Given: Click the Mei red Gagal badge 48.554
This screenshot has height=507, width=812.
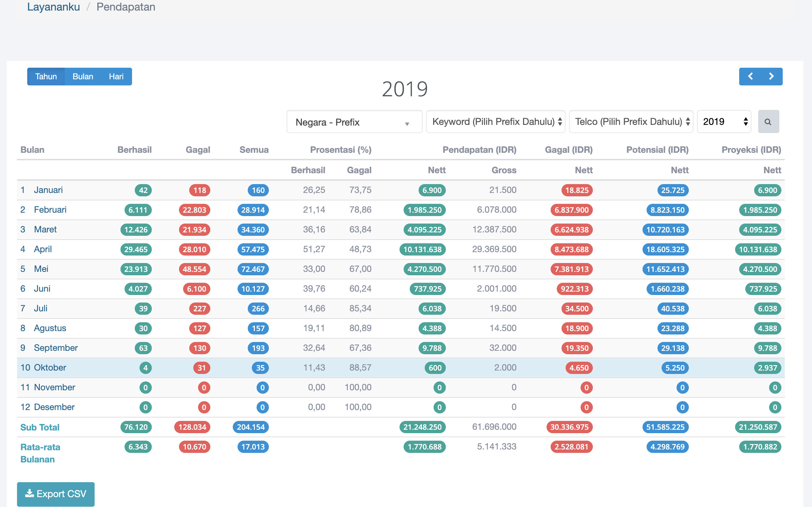Looking at the screenshot, I should (x=194, y=269).
